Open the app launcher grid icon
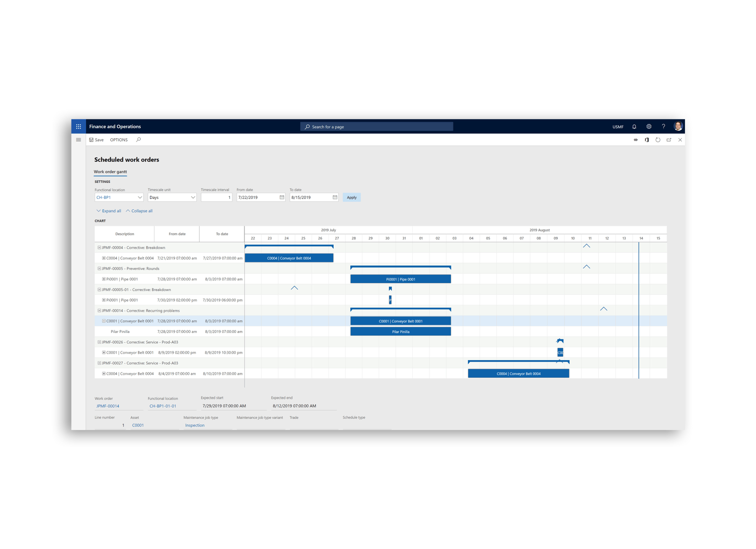The height and width of the screenshot is (549, 756). [x=79, y=127]
